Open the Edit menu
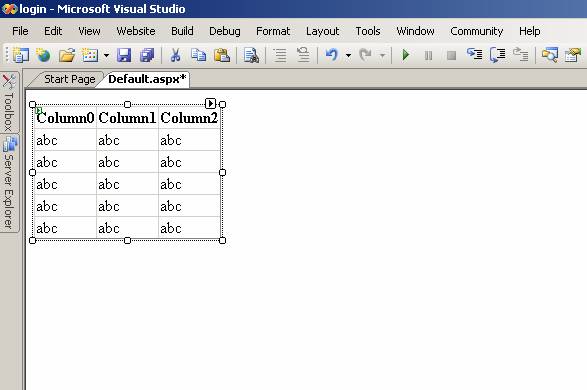 53,31
